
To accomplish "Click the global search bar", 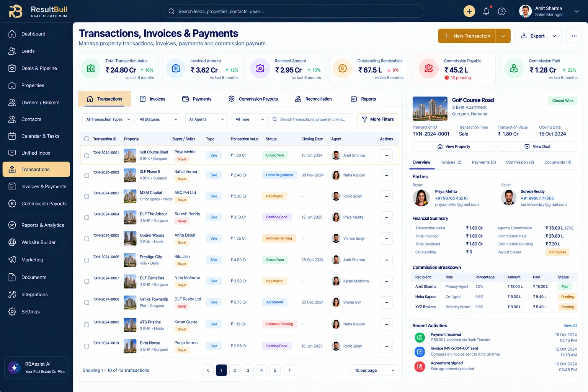I will click(x=294, y=11).
